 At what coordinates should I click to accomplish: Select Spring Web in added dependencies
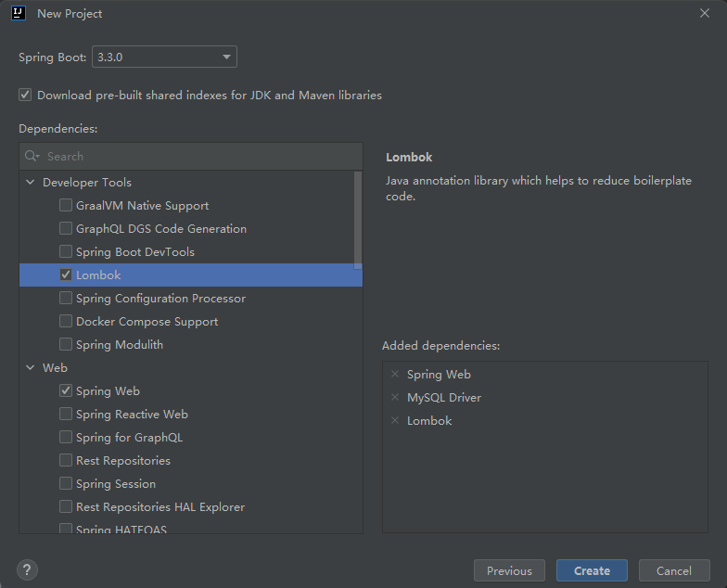[x=439, y=375]
